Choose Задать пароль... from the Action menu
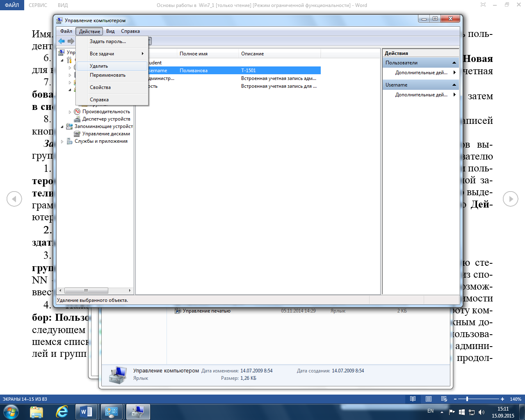Image resolution: width=525 pixels, height=420 pixels. (x=112, y=41)
